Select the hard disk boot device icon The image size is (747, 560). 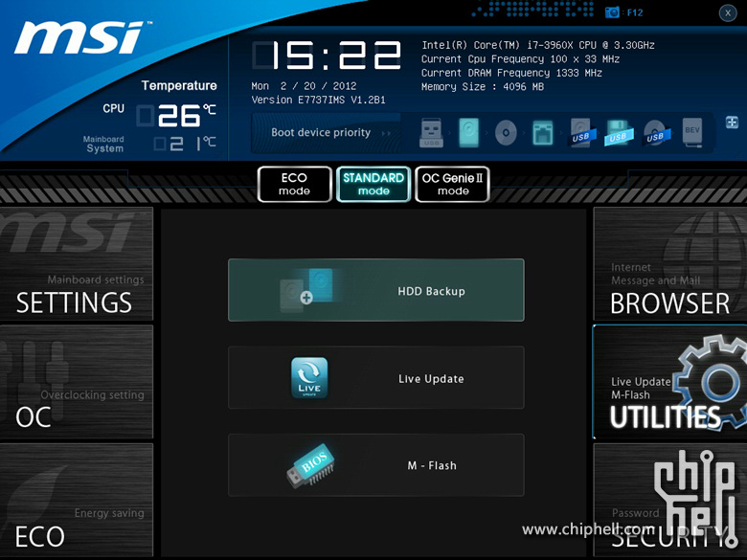[x=468, y=132]
